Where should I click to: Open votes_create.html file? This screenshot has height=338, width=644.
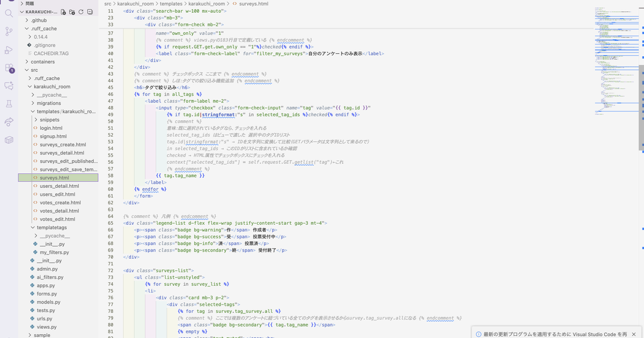tap(60, 203)
